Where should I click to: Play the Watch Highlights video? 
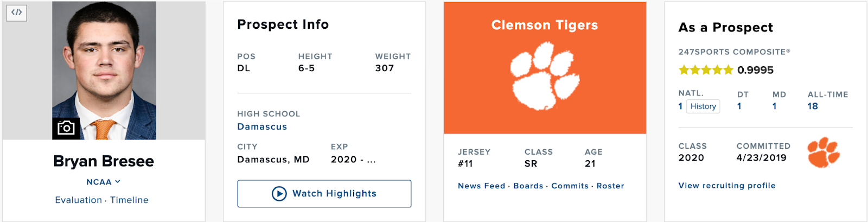point(324,194)
